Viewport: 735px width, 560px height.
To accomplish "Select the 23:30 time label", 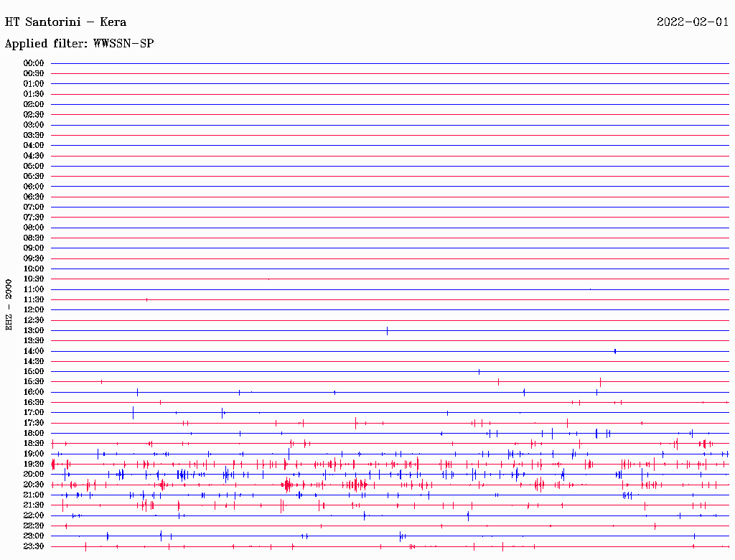I will pyautogui.click(x=34, y=546).
